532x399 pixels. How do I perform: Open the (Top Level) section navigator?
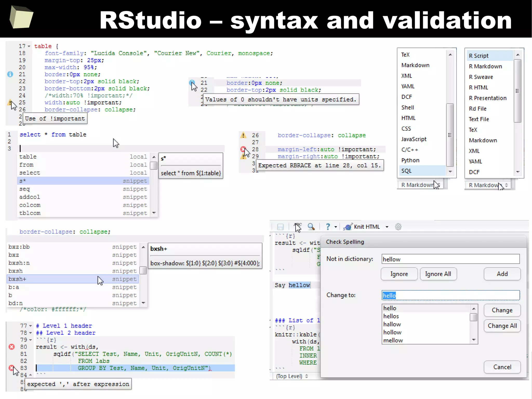pos(292,376)
